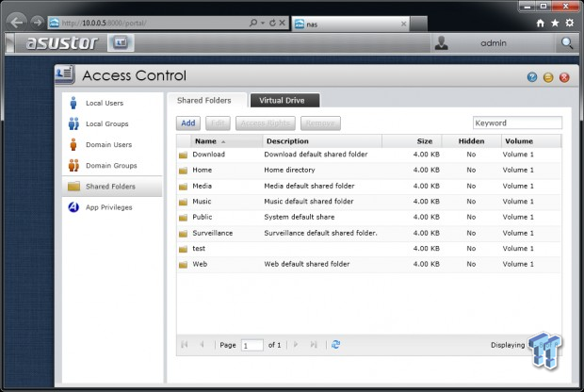Click the stop loading X in address bar
The image size is (584, 392).
283,23
